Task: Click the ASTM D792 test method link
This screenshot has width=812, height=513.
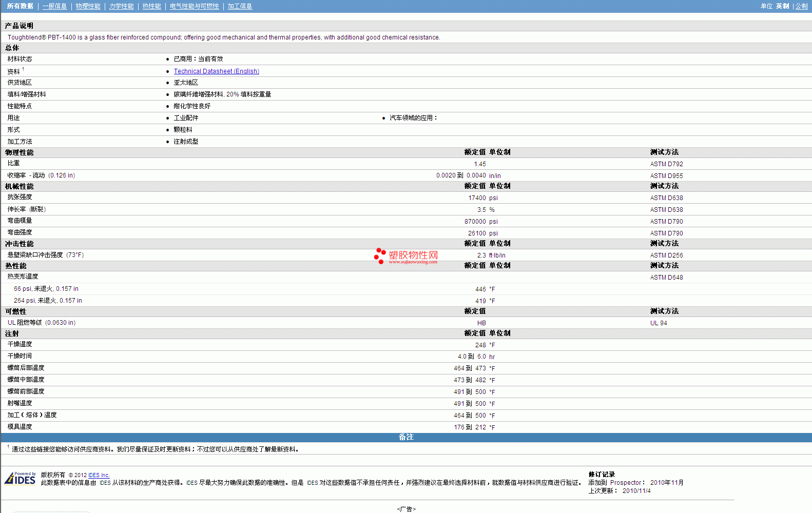Action: [666, 164]
